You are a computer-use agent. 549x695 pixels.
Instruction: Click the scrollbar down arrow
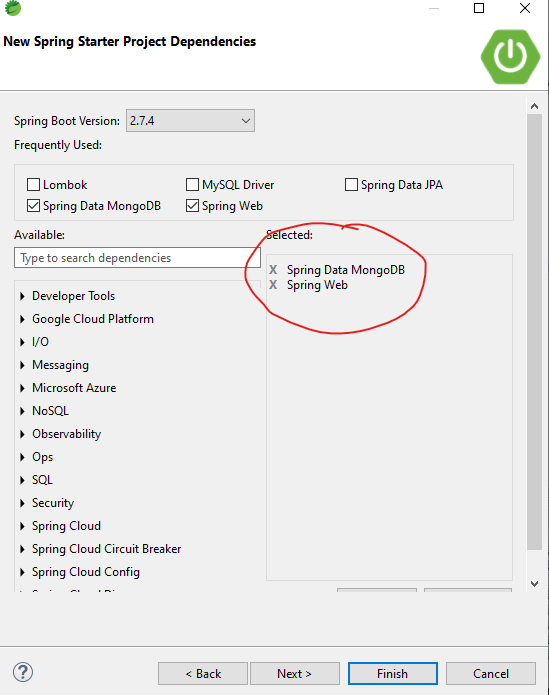[534, 584]
